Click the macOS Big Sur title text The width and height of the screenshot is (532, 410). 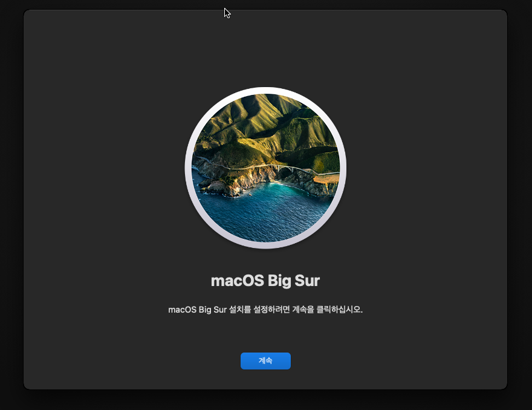point(265,281)
